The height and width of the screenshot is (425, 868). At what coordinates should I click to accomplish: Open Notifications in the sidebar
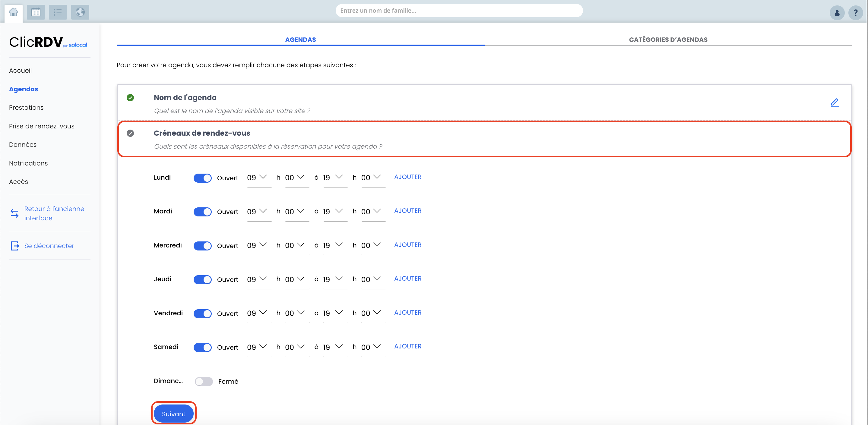click(28, 163)
